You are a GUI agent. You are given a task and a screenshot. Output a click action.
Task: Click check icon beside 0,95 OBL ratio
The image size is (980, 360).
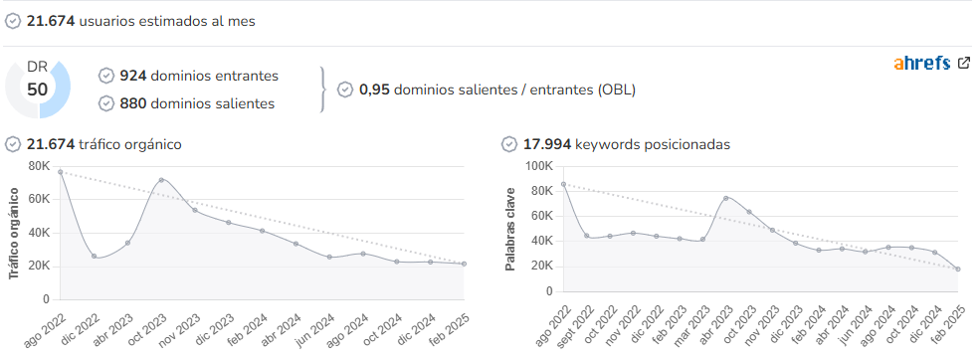(x=345, y=90)
